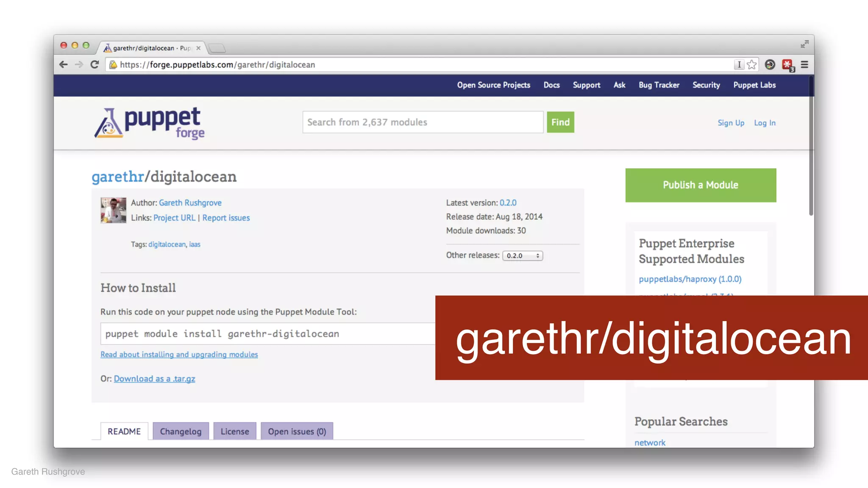Open Support in top navigation
868x488 pixels.
pyautogui.click(x=587, y=85)
